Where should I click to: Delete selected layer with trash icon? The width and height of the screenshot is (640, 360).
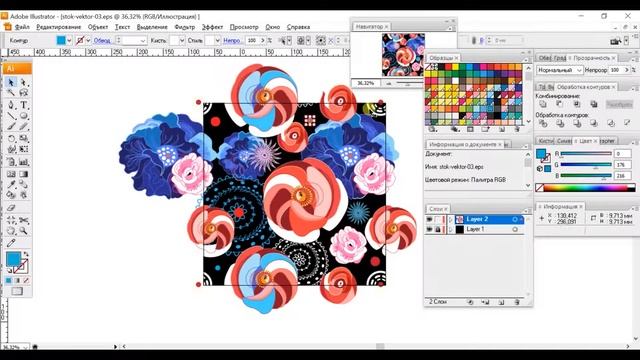pyautogui.click(x=517, y=302)
